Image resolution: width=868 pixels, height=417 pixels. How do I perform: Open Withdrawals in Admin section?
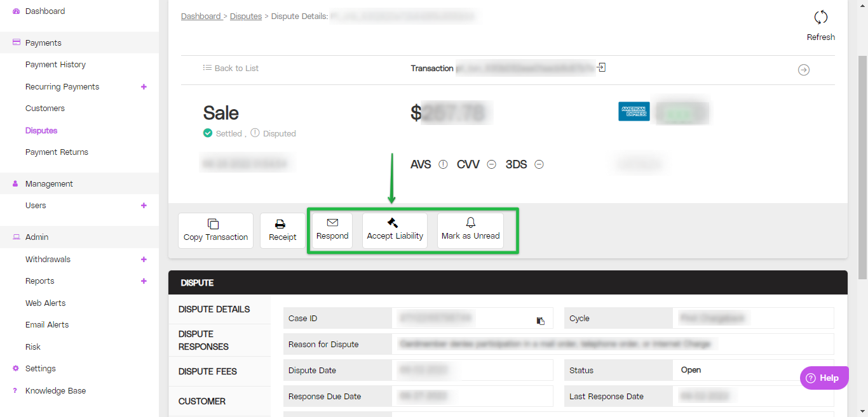click(48, 260)
